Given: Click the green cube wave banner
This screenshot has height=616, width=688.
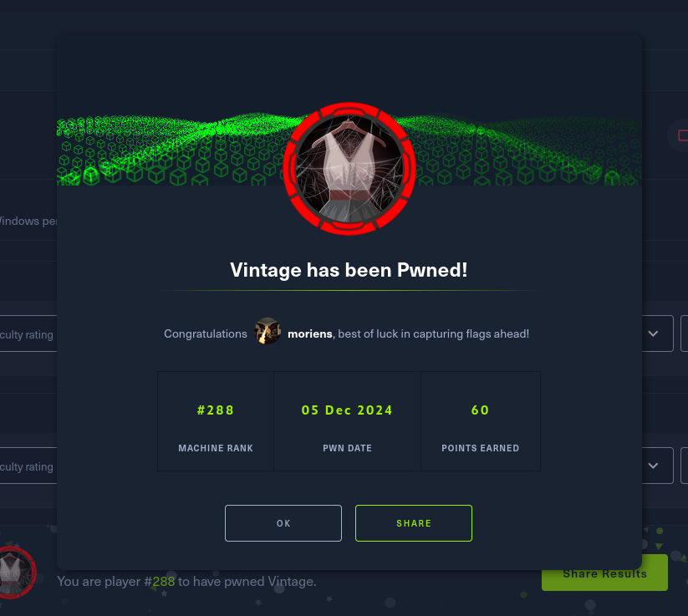Looking at the screenshot, I should tap(349, 149).
